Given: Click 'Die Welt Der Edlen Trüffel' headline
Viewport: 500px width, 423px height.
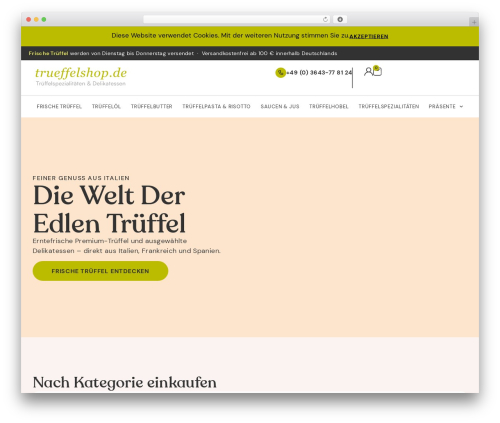Looking at the screenshot, I should tap(109, 209).
